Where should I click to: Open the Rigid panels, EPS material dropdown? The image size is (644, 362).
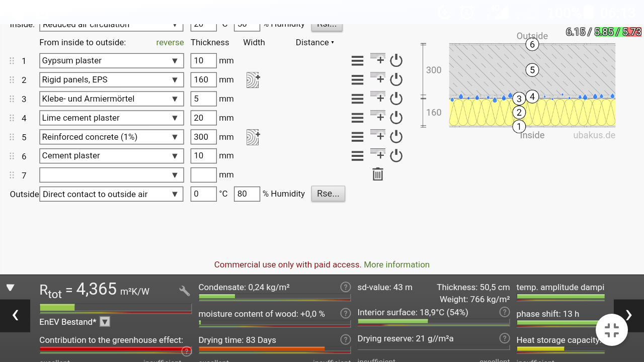pos(111,80)
